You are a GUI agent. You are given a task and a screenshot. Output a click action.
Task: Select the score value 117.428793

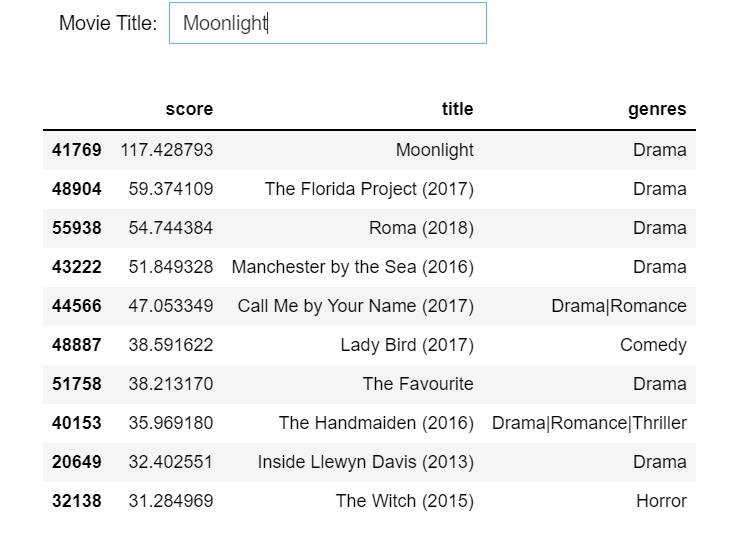point(166,150)
